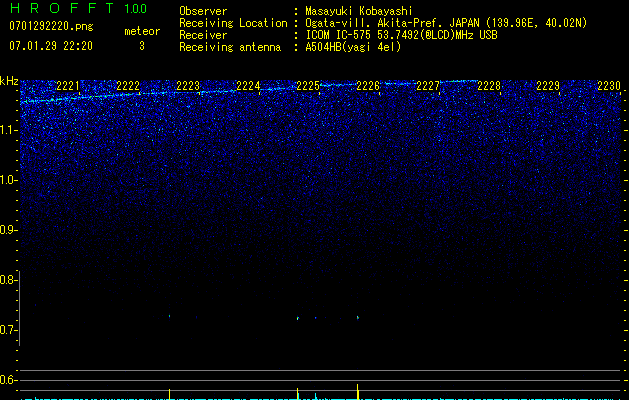Image resolution: width=629 pixels, height=400 pixels.
Task: Click the 2224 time marker
Action: [x=248, y=86]
